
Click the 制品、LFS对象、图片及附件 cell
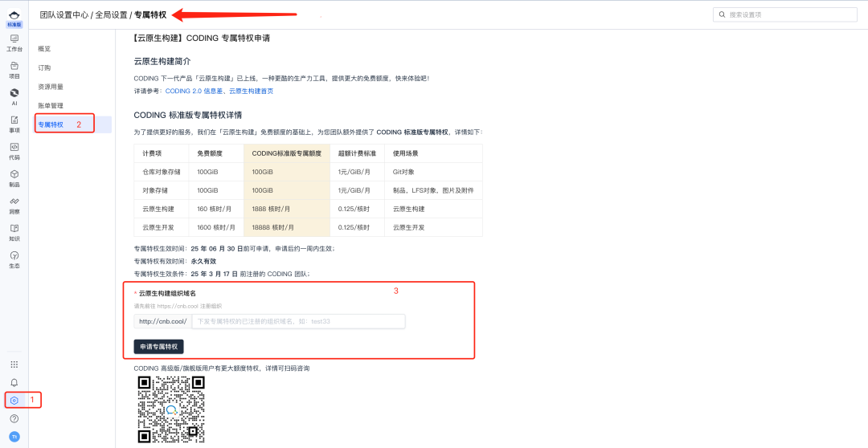[x=433, y=190]
